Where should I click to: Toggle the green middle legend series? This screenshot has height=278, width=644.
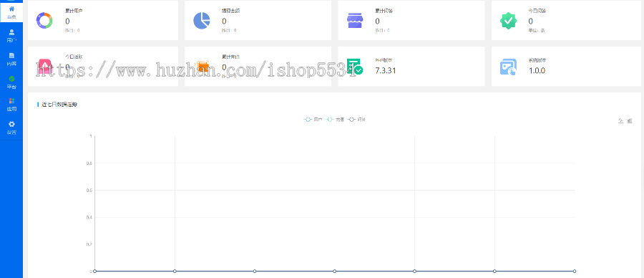coord(335,120)
